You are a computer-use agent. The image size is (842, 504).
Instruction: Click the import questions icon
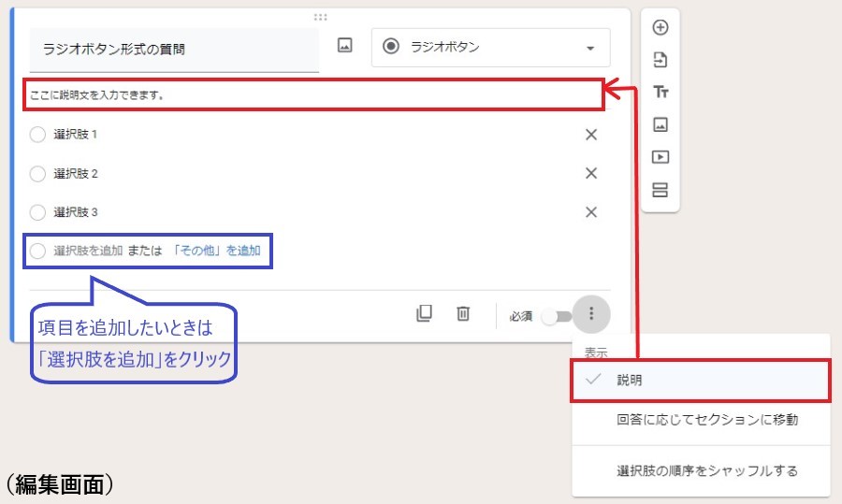[661, 60]
